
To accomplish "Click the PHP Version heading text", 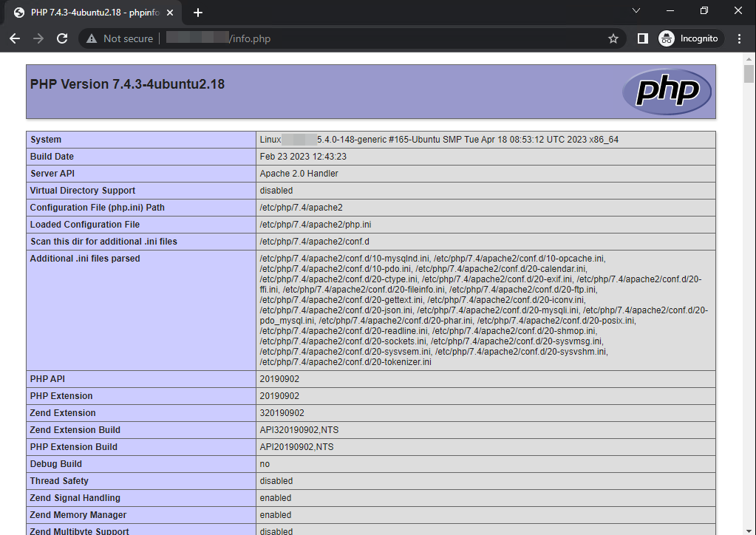I will pos(127,84).
